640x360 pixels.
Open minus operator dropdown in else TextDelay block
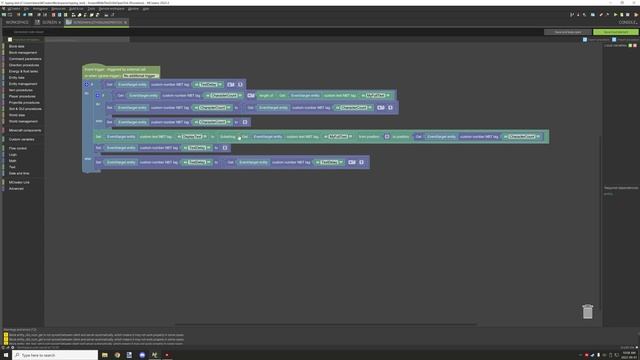352,162
